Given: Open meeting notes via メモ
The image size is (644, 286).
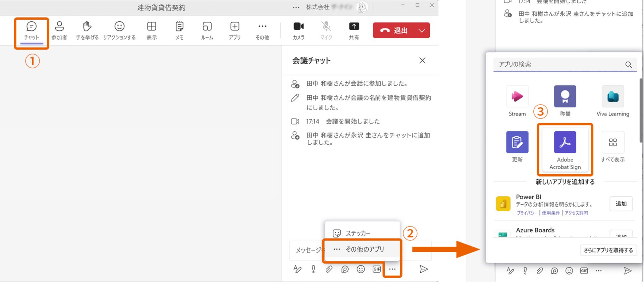Looking at the screenshot, I should 179,31.
